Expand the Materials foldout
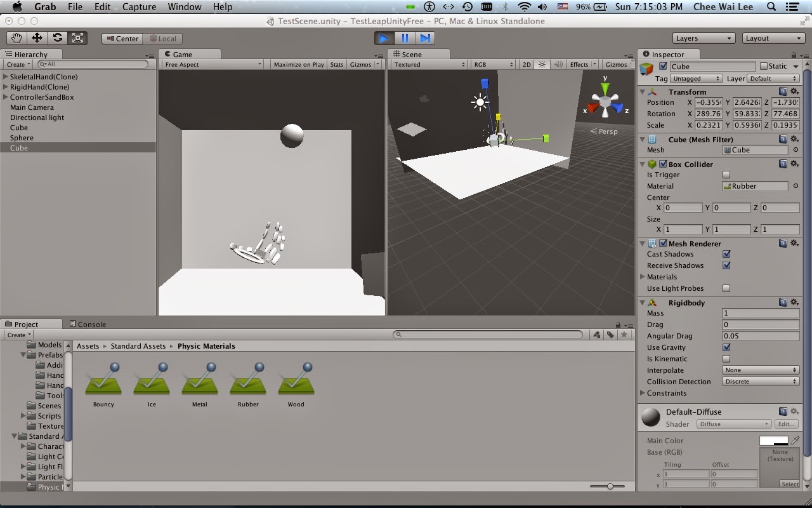Viewport: 812px width, 508px height. point(642,277)
